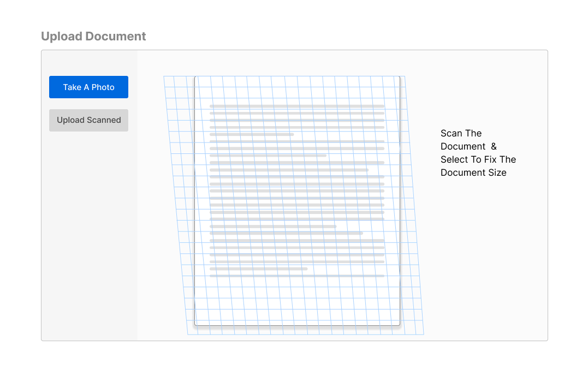The height and width of the screenshot is (375, 588).
Task: Click the document page's bottom border shadow
Action: (297, 326)
